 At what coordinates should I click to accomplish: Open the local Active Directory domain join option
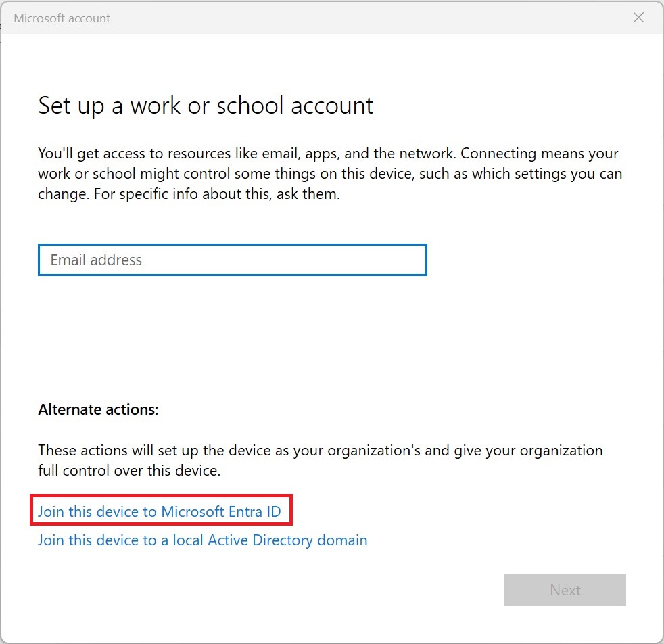pyautogui.click(x=202, y=540)
